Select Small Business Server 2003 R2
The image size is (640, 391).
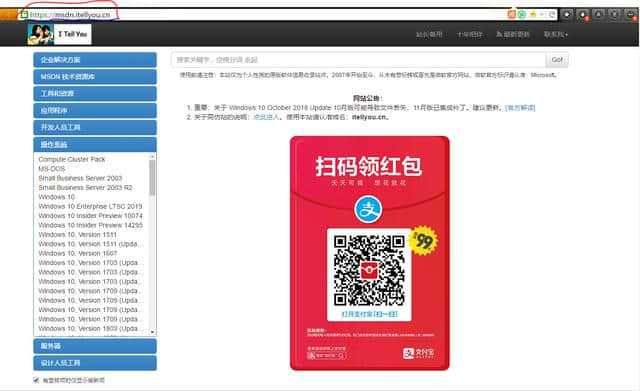85,187
